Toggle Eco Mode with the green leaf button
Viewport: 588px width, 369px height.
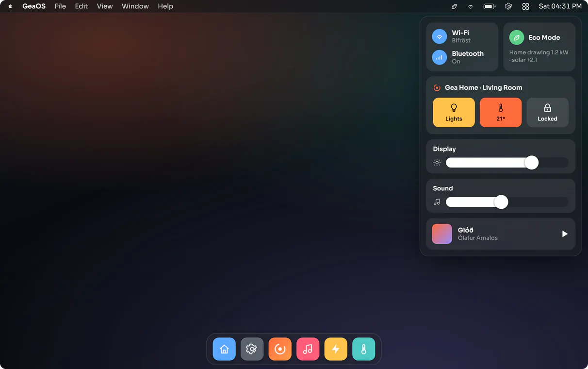[517, 37]
